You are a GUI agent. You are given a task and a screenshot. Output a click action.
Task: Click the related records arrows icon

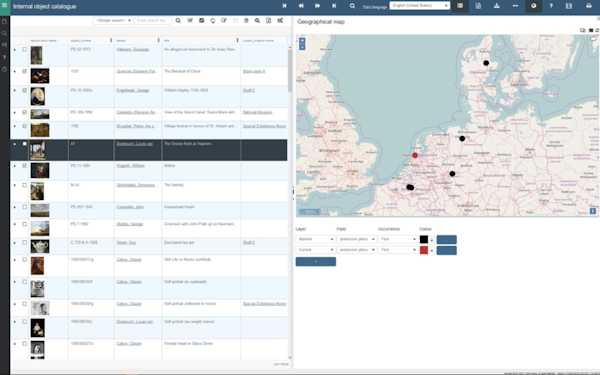click(x=515, y=6)
